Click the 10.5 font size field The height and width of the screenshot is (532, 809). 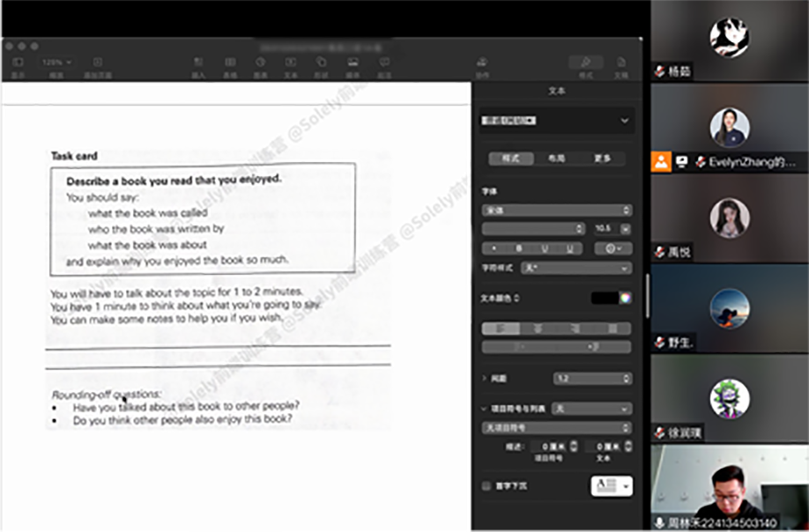pos(605,228)
